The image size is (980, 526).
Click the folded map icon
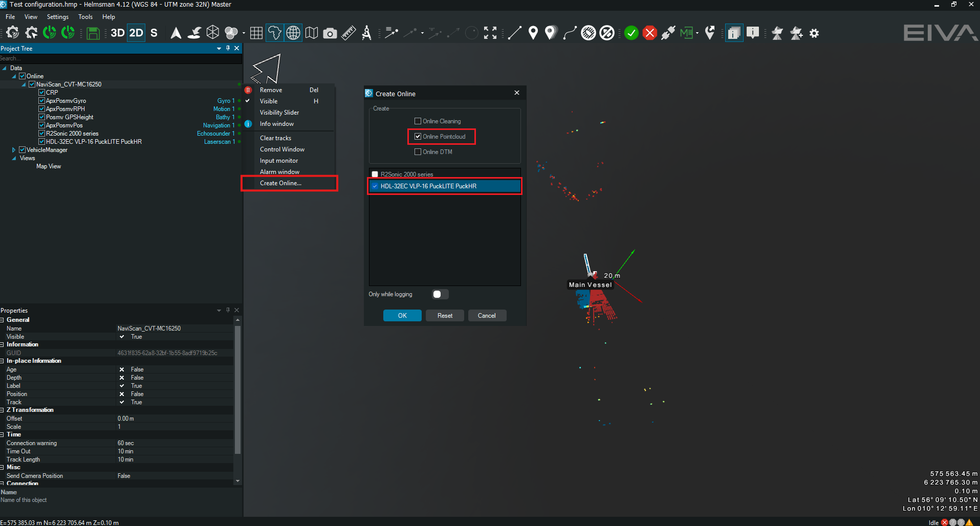coord(312,33)
